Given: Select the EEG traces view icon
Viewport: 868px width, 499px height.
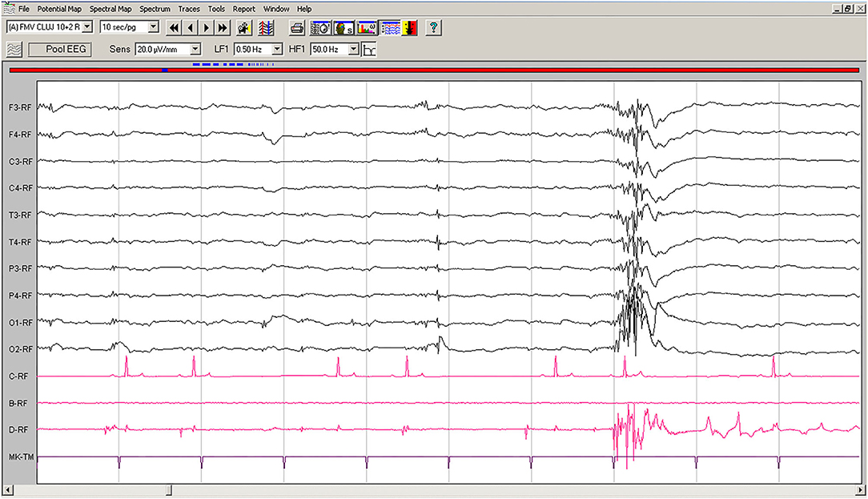Looking at the screenshot, I should click(x=390, y=28).
